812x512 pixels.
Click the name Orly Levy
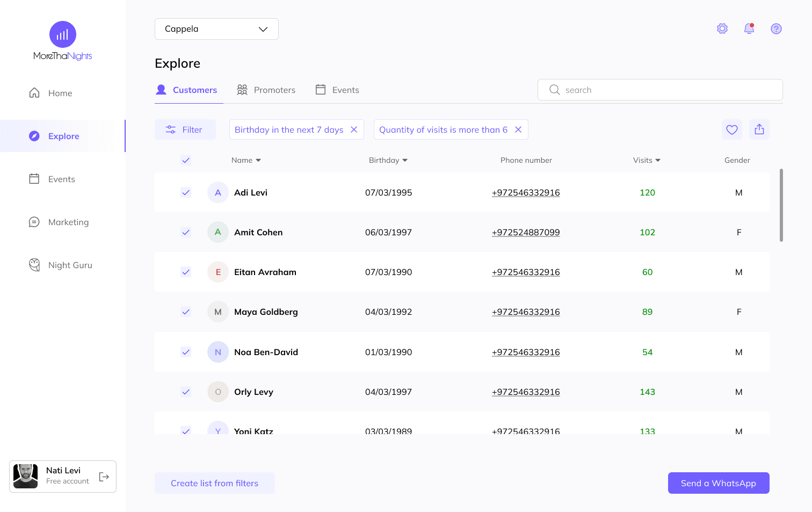coord(253,392)
